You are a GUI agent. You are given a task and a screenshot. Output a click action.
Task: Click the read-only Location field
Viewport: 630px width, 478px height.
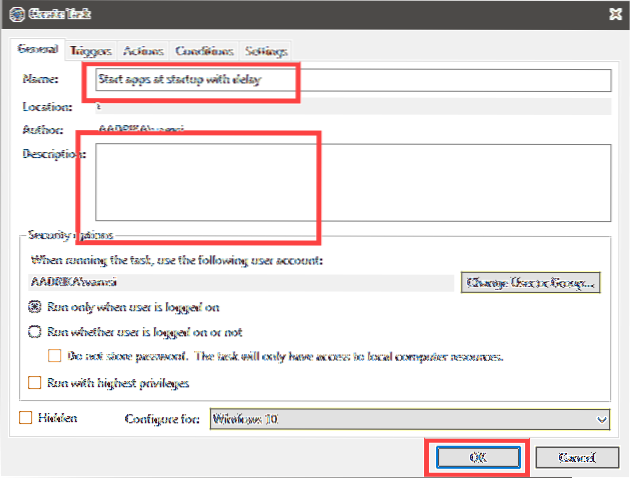point(350,105)
